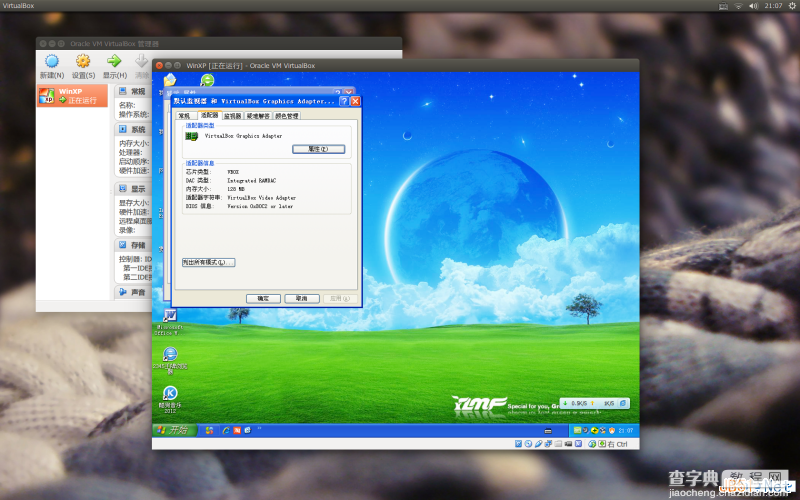Viewport: 800px width, 500px height.
Task: Open the XP 开始 start button
Action: [x=174, y=430]
